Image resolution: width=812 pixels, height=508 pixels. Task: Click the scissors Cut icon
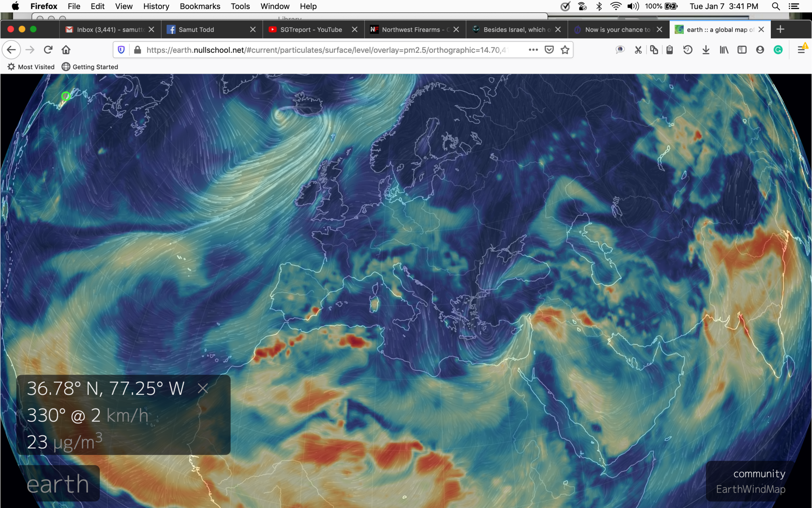click(638, 50)
